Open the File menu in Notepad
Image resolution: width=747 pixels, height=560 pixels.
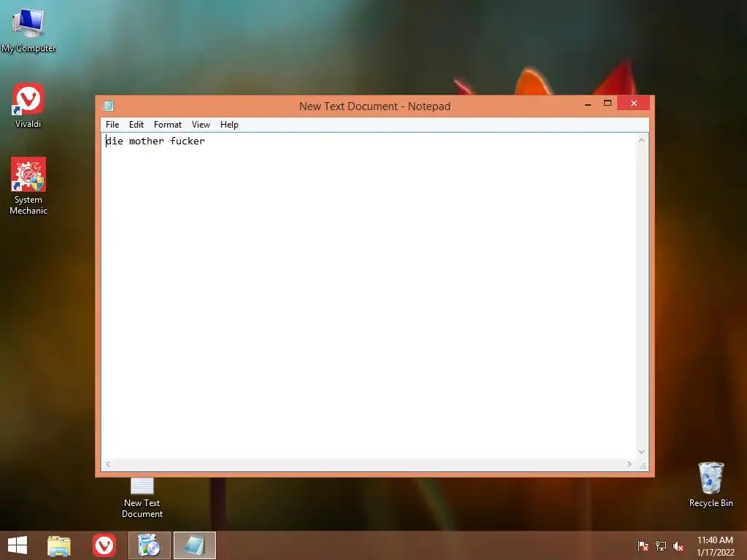point(112,125)
